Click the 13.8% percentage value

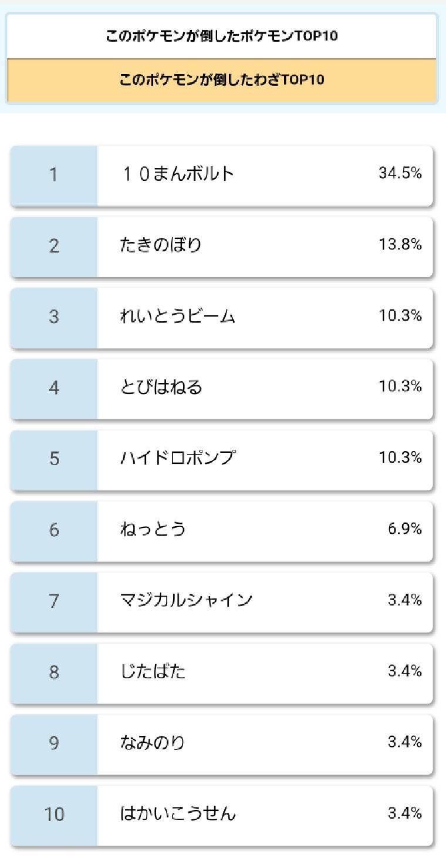tap(400, 244)
